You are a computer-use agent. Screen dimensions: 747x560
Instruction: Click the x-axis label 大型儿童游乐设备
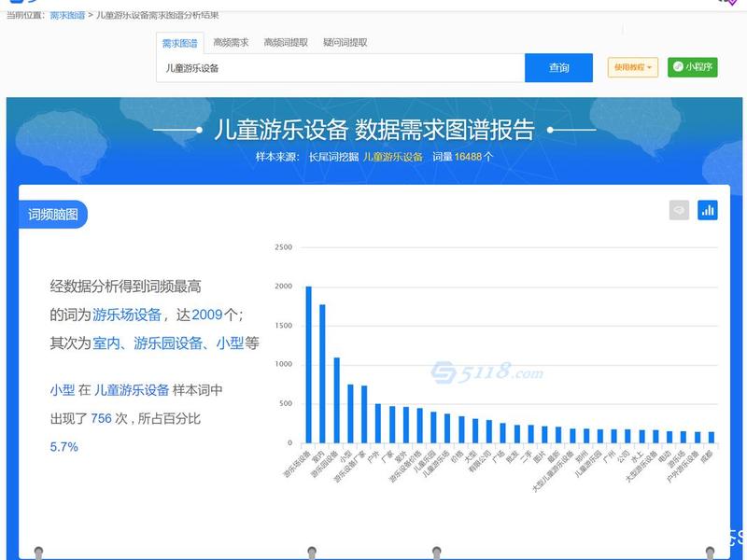[553, 471]
